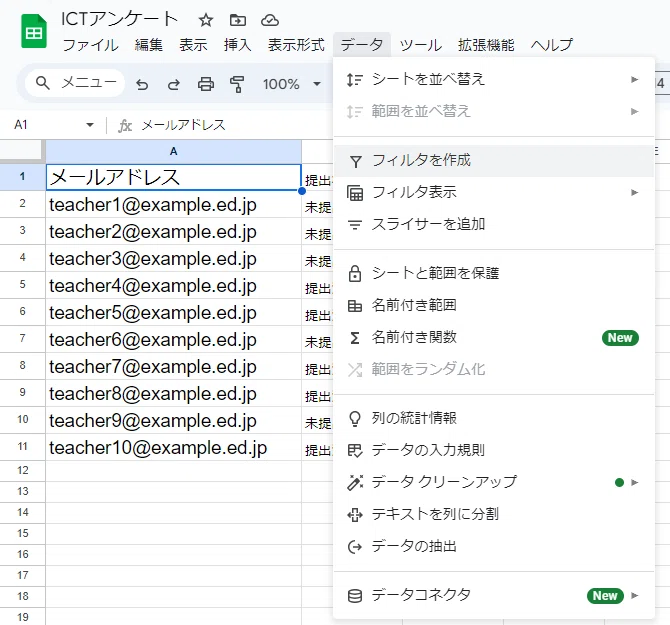Choose シートと範囲を保護 menu entry

click(x=494, y=273)
